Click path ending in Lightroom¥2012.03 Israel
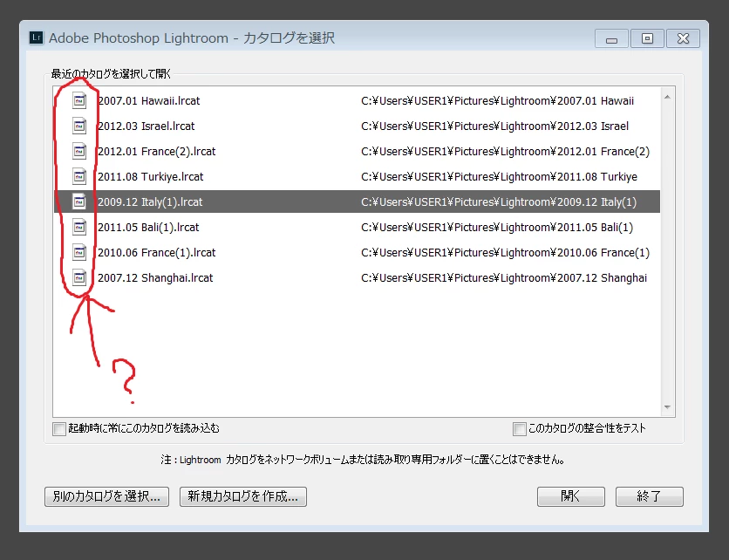The width and height of the screenshot is (729, 560). point(494,126)
